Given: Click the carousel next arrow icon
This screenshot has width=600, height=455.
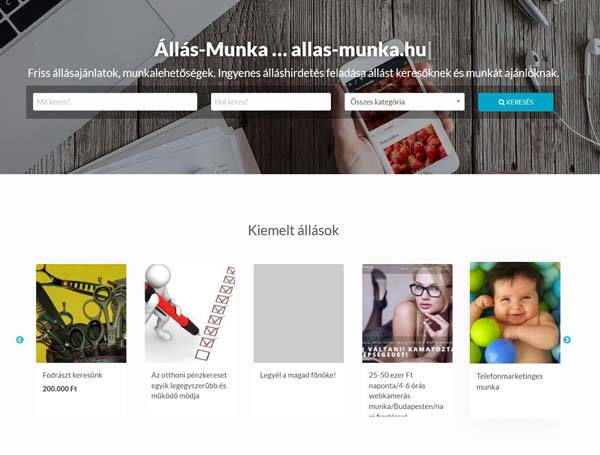Looking at the screenshot, I should [567, 339].
